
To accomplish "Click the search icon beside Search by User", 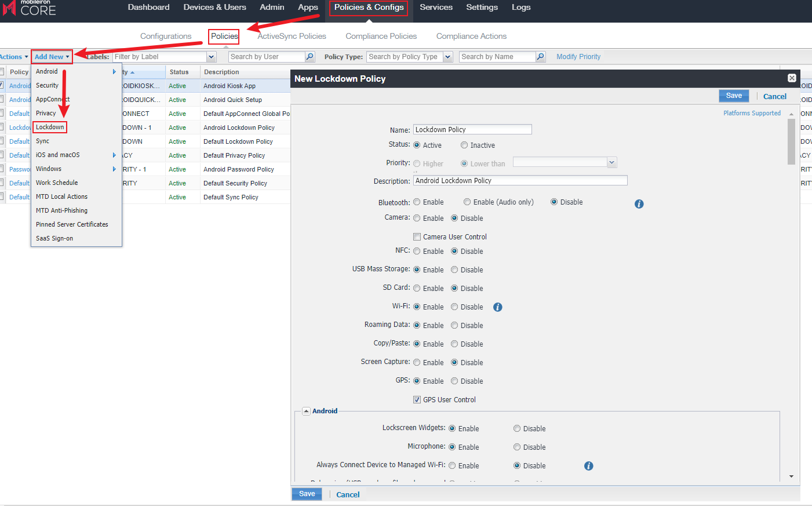I will pyautogui.click(x=310, y=57).
